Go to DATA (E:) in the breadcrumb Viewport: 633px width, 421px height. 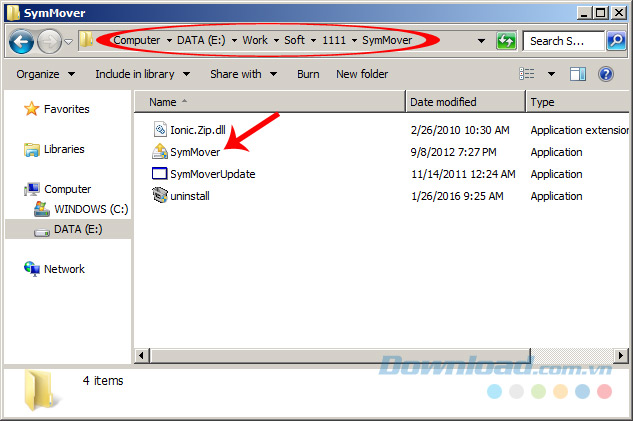201,40
